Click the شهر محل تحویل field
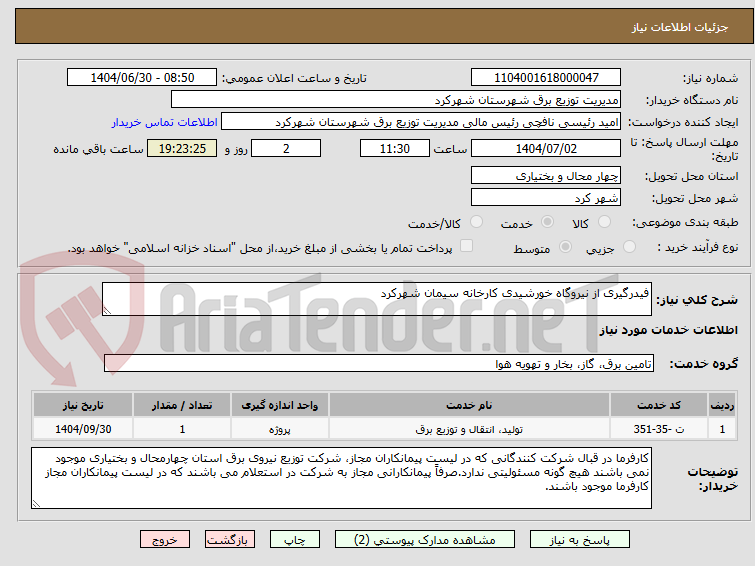 tap(546, 197)
